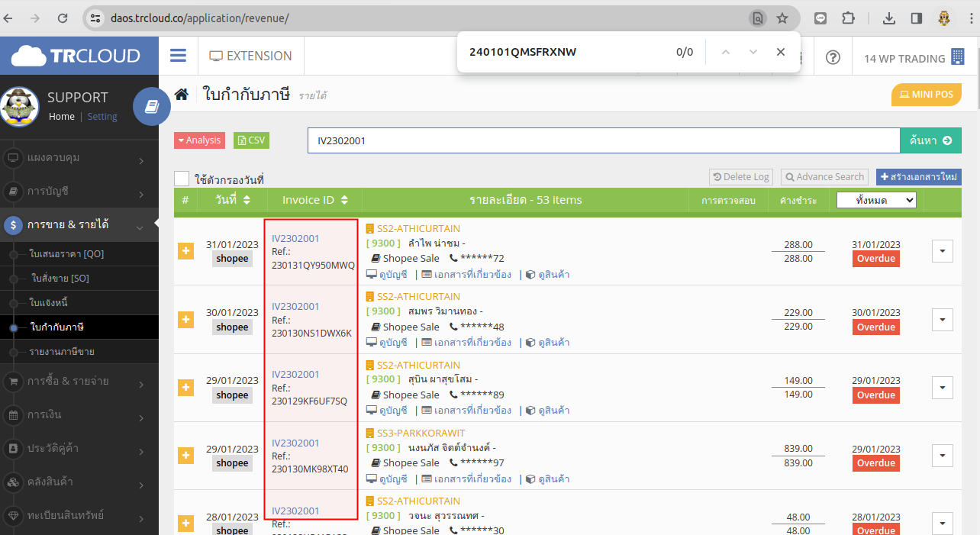Open invoice IV2302001 with ref 230131QY950MWQ

(295, 238)
